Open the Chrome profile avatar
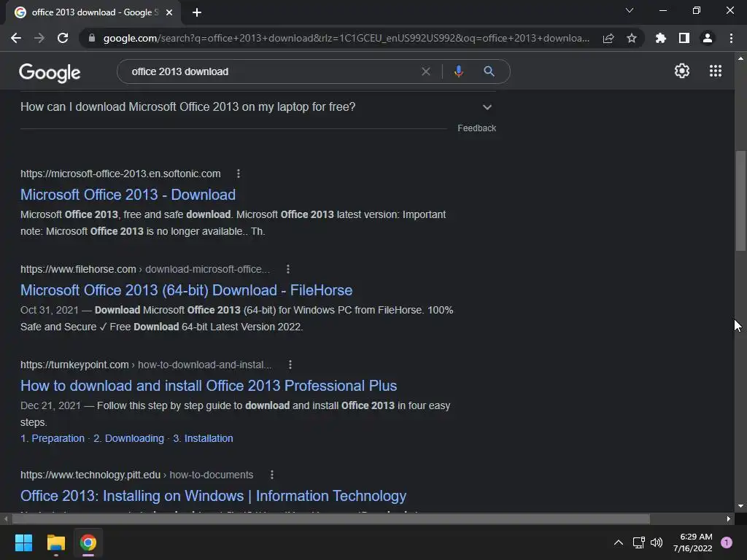This screenshot has width=747, height=560. 708,38
